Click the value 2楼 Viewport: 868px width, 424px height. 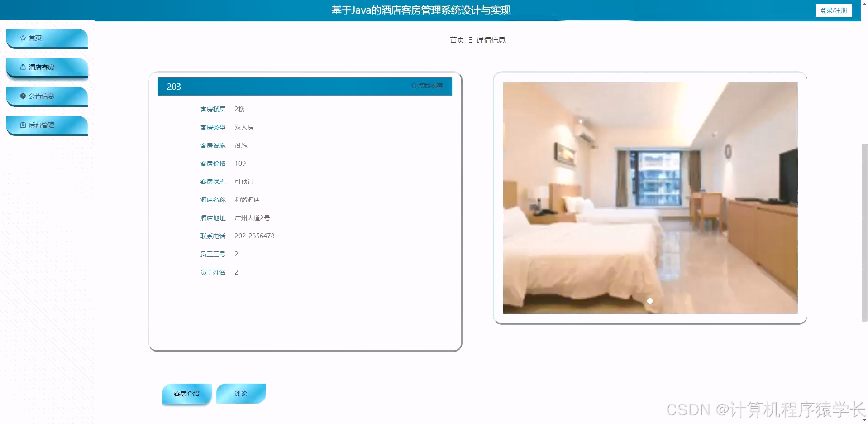point(239,109)
